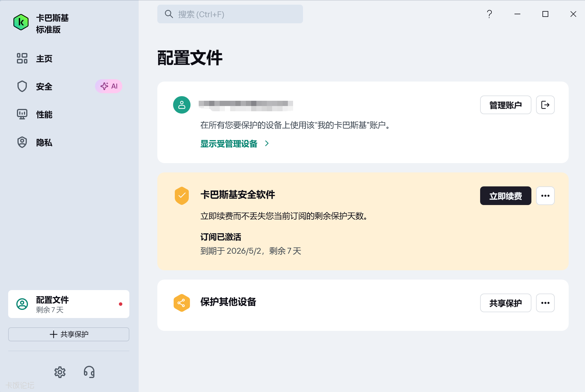585x392 pixels.
Task: Select 配置文件 profile item in sidebar
Action: (x=69, y=304)
